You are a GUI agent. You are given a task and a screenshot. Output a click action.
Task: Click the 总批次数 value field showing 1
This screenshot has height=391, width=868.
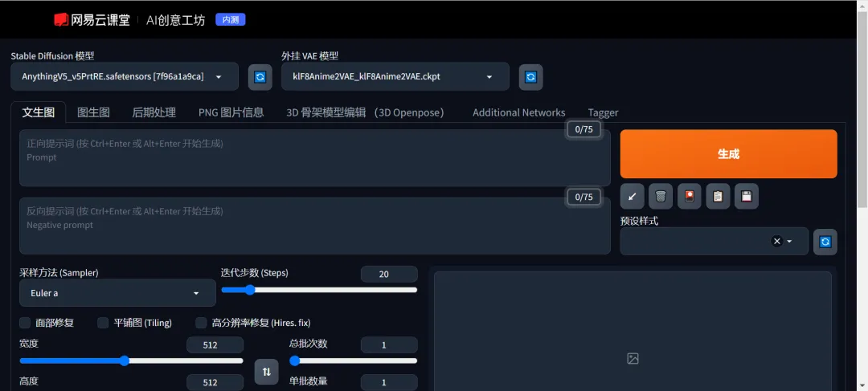coord(389,345)
